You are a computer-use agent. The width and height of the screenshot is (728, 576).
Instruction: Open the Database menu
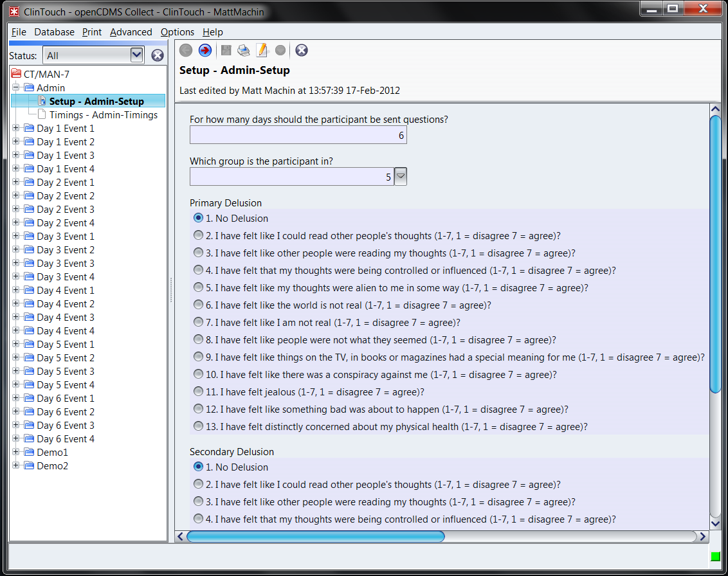coord(54,32)
